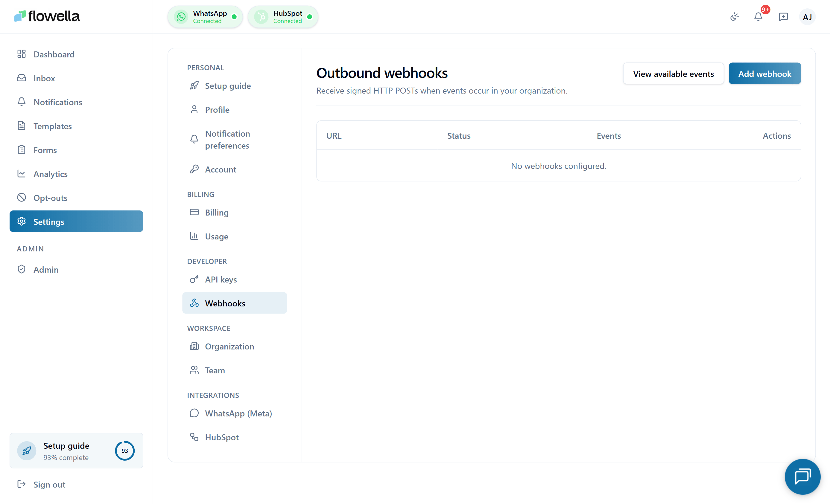Image resolution: width=830 pixels, height=504 pixels.
Task: Click rocket icon beside Setup guide settings
Action: tap(194, 85)
